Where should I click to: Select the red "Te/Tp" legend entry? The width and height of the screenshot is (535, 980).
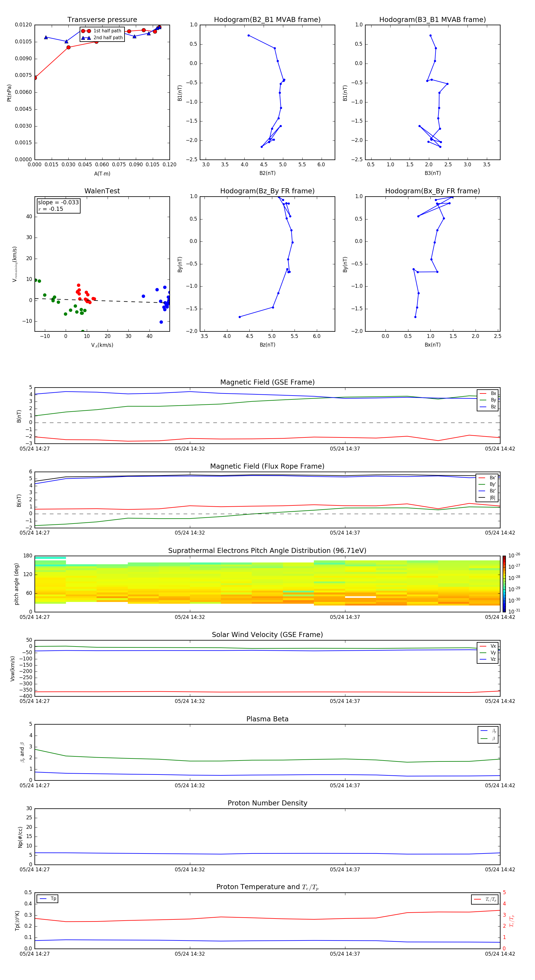click(485, 899)
